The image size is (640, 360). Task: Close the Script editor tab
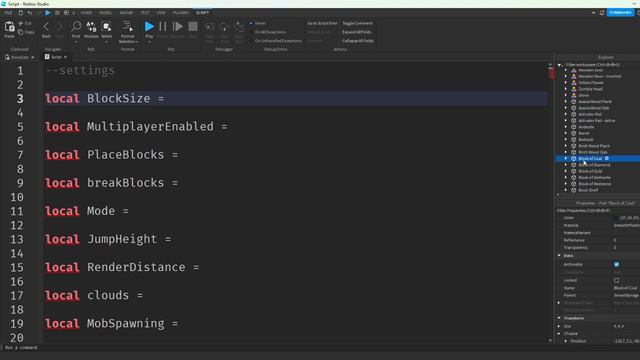point(65,57)
